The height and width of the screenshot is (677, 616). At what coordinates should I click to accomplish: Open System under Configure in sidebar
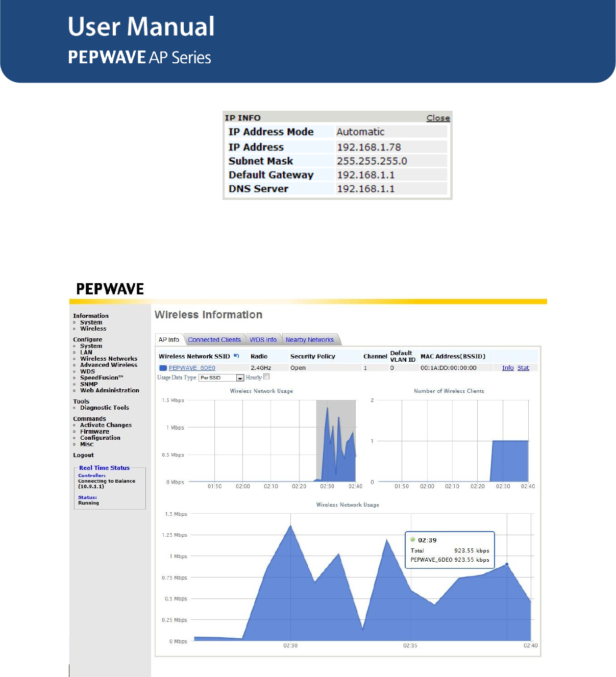click(91, 346)
